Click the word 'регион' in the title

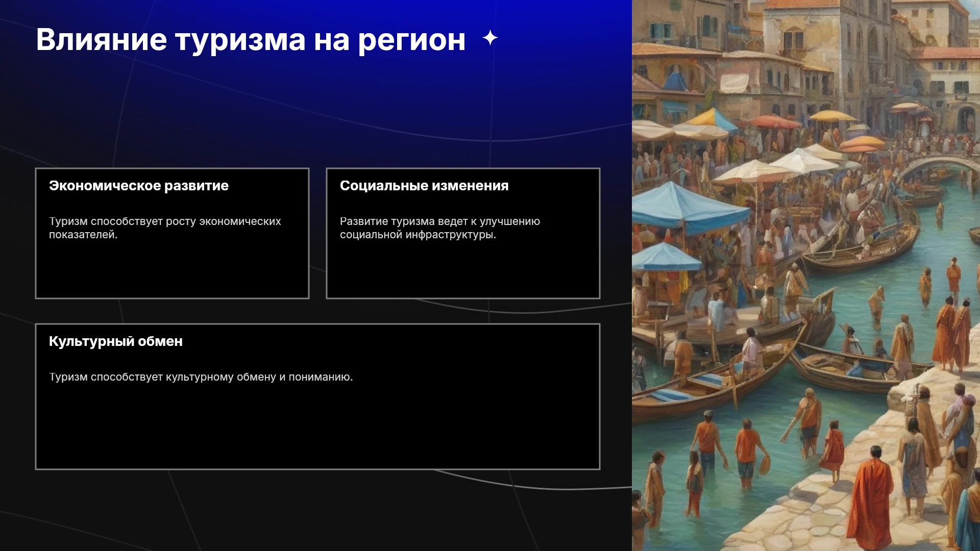coord(411,41)
